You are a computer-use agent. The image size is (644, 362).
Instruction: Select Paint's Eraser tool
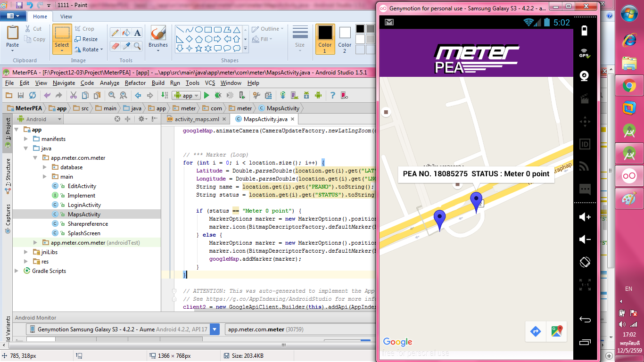115,46
